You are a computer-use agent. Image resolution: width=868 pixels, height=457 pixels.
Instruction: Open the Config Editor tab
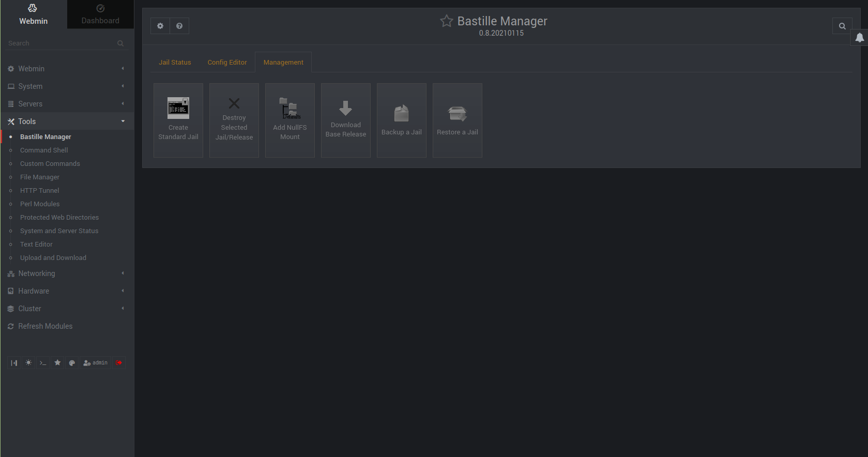point(227,62)
